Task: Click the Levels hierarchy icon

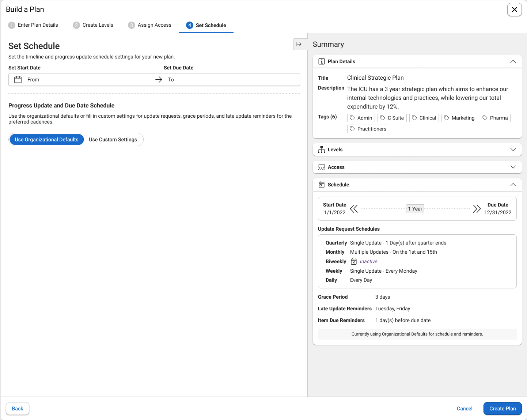Action: (322, 150)
